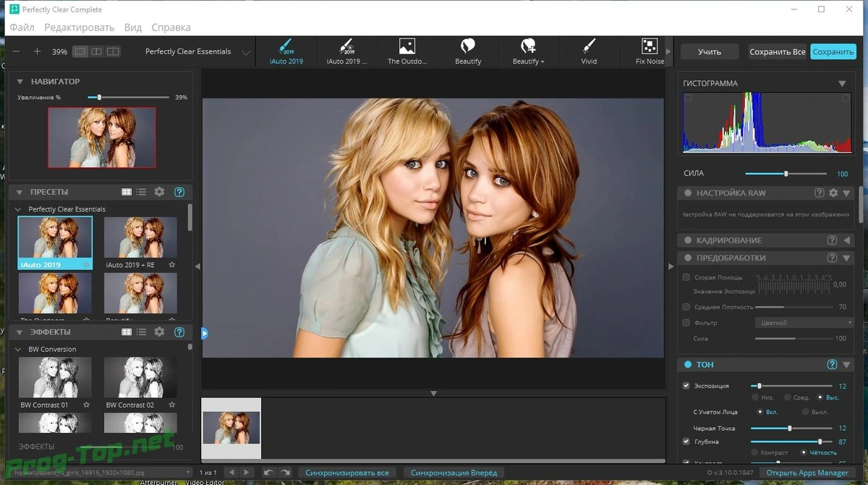Enable the Средняя Плотность checkbox
The height and width of the screenshot is (485, 868).
(686, 307)
